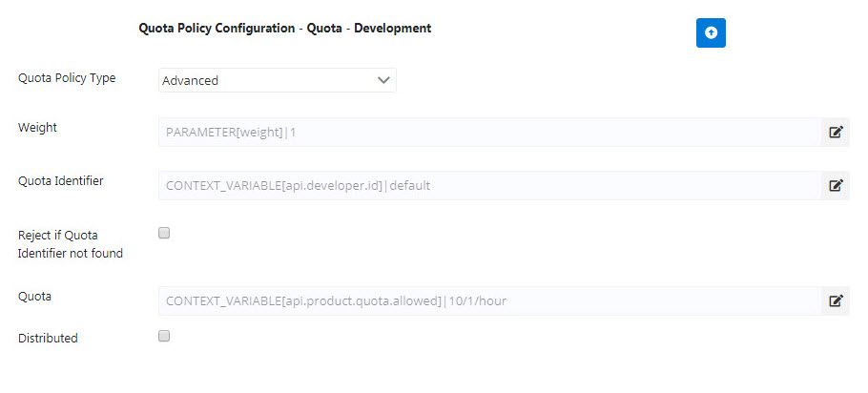Enable the Distributed checkbox

pos(164,336)
